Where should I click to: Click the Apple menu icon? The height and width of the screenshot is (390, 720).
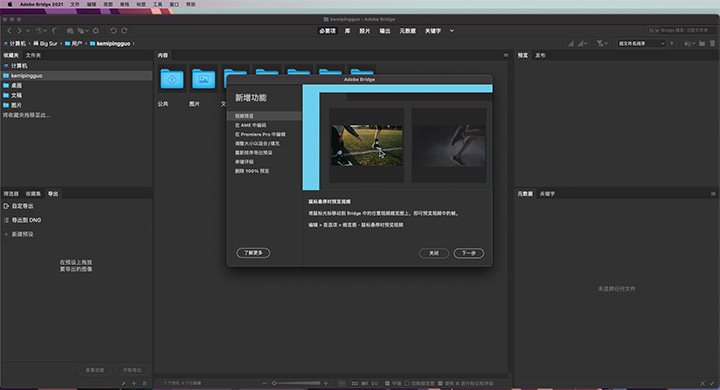[x=10, y=4]
